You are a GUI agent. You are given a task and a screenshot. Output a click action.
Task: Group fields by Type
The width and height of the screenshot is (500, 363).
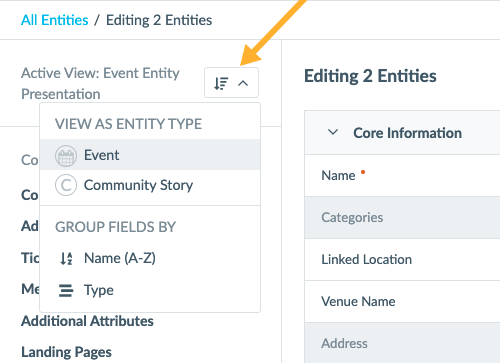150,290
